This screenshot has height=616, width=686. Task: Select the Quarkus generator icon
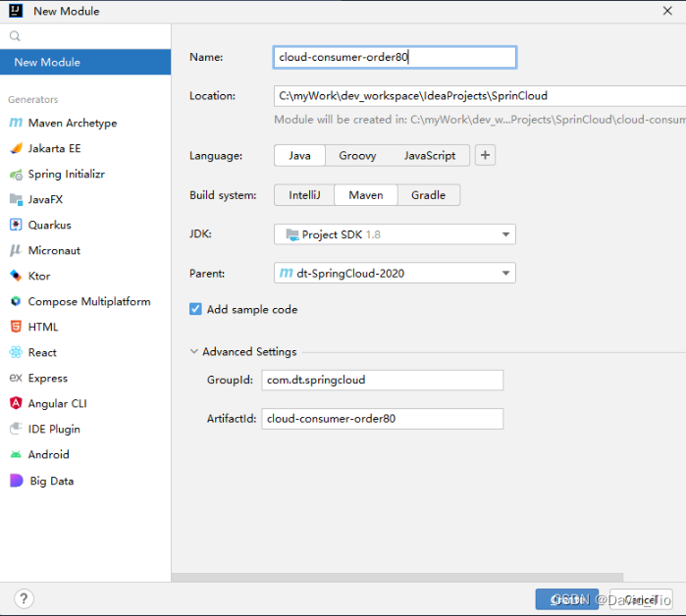coord(16,225)
